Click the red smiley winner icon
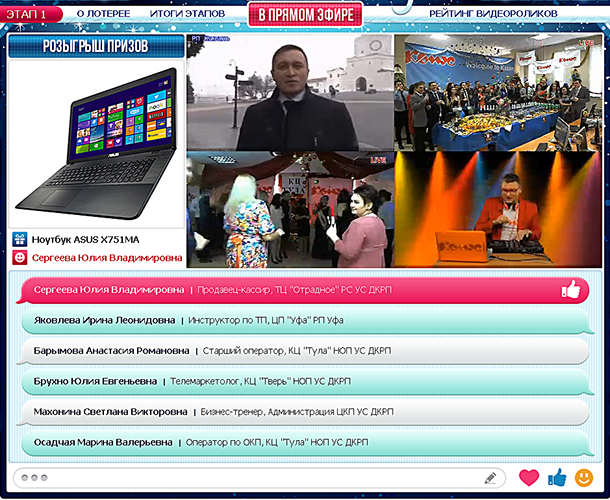Image resolution: width=610 pixels, height=500 pixels. [19, 258]
